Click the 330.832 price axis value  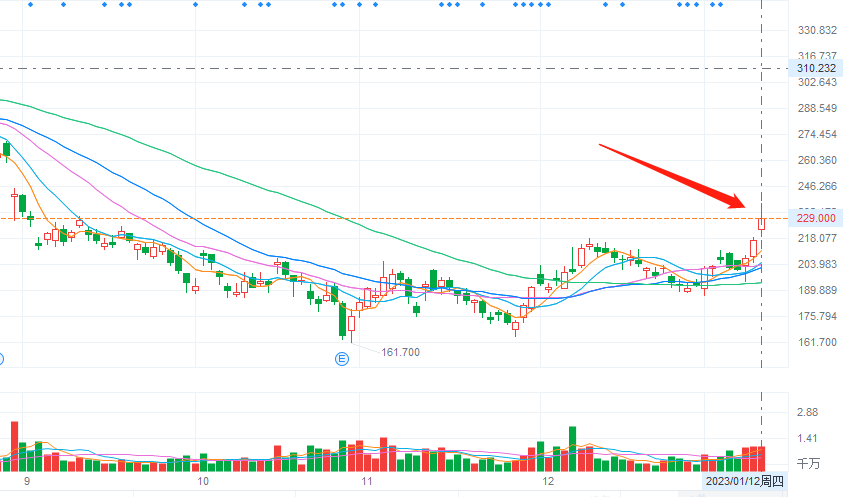pos(817,30)
